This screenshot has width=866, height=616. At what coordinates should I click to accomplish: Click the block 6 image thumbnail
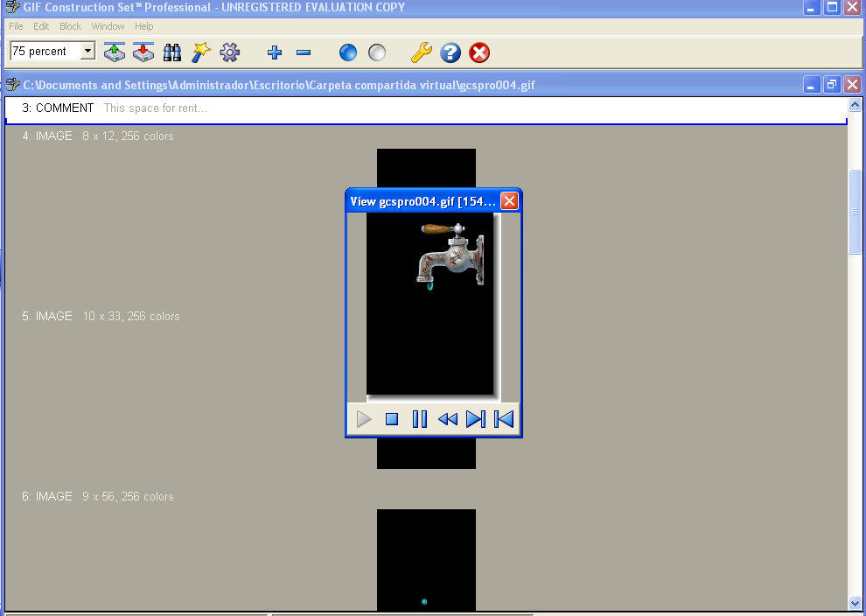pos(426,560)
